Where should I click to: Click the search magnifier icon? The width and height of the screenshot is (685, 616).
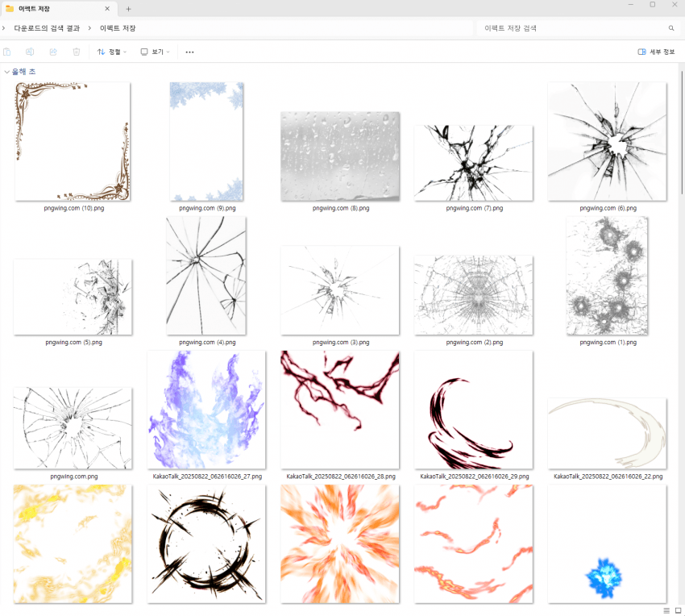point(671,28)
